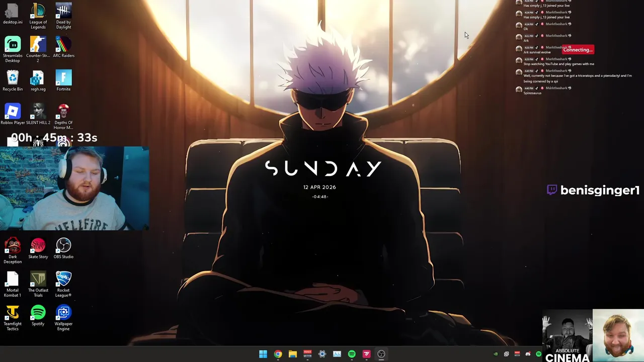Select the Skate Story shortcut
Screen dimensions: 644x362
click(x=38, y=248)
